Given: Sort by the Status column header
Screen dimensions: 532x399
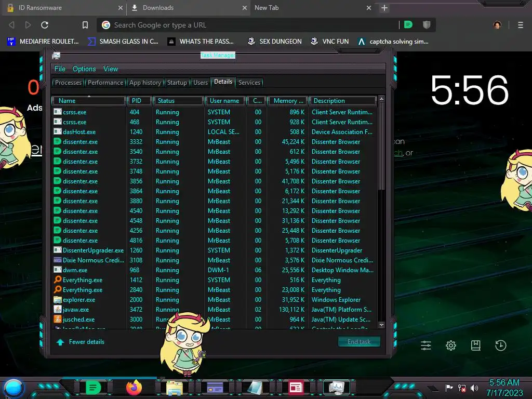Looking at the screenshot, I should [x=179, y=101].
